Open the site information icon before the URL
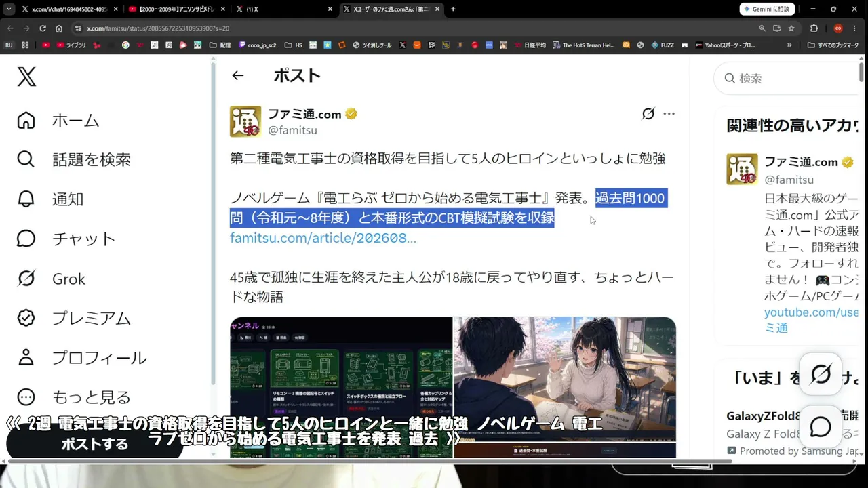The height and width of the screenshot is (488, 868). (78, 28)
